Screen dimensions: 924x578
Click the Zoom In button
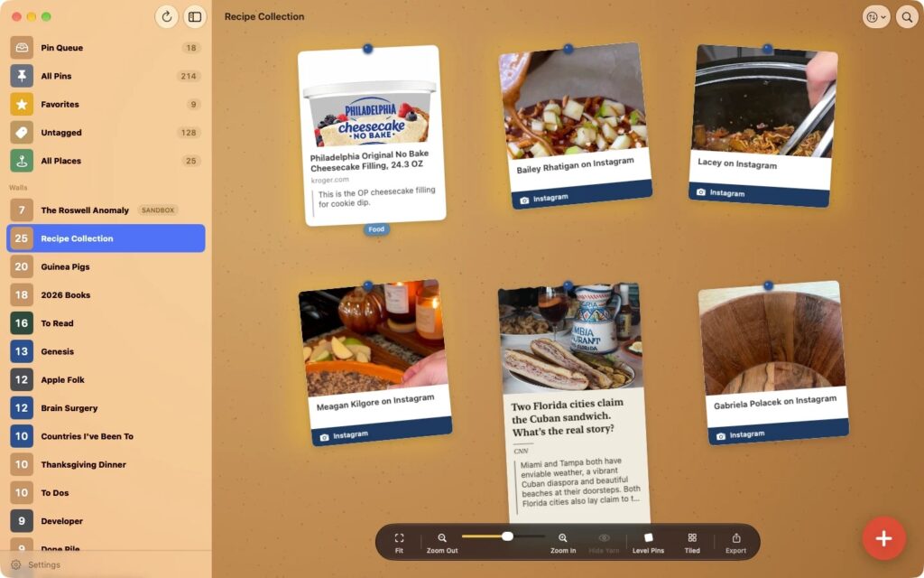563,543
